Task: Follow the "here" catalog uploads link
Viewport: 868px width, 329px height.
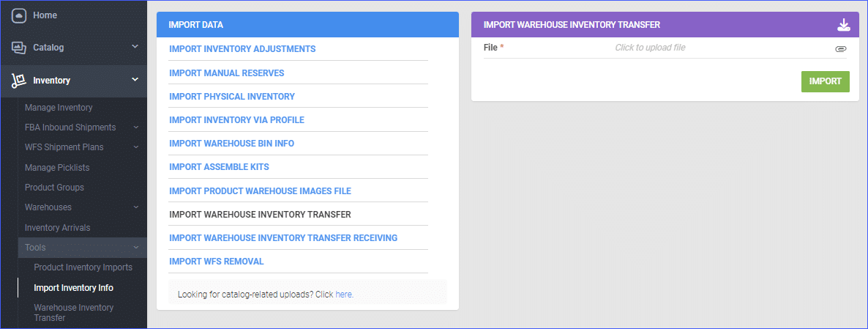Action: 343,295
